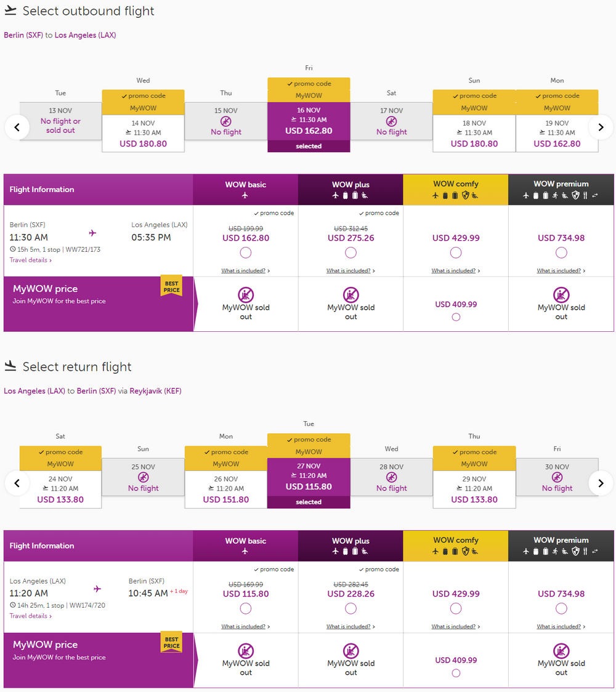616x692 pixels.
Task: Click the outbound previous dates arrow
Action: (x=17, y=127)
